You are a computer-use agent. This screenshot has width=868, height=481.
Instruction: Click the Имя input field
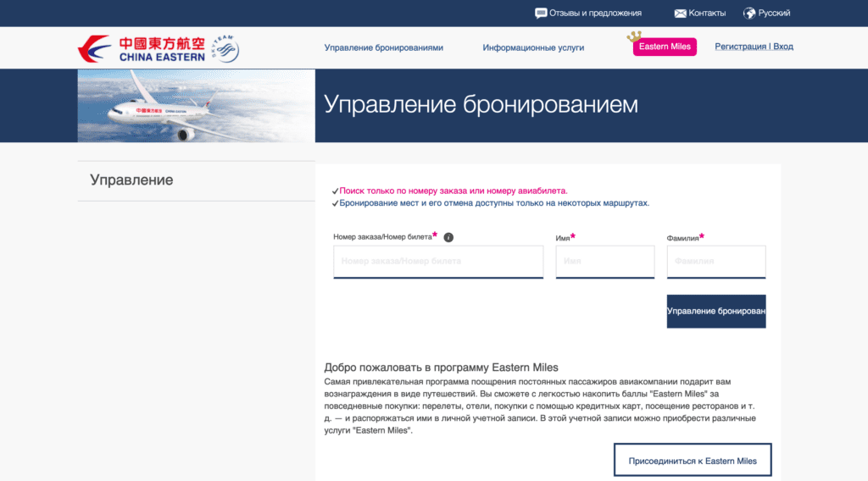(x=605, y=262)
